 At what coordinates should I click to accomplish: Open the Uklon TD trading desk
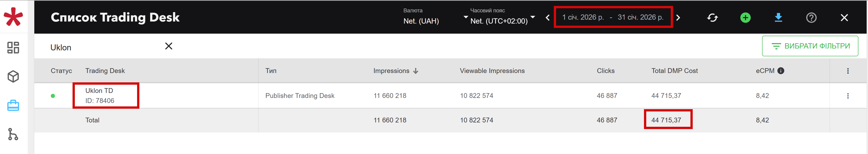(x=99, y=91)
